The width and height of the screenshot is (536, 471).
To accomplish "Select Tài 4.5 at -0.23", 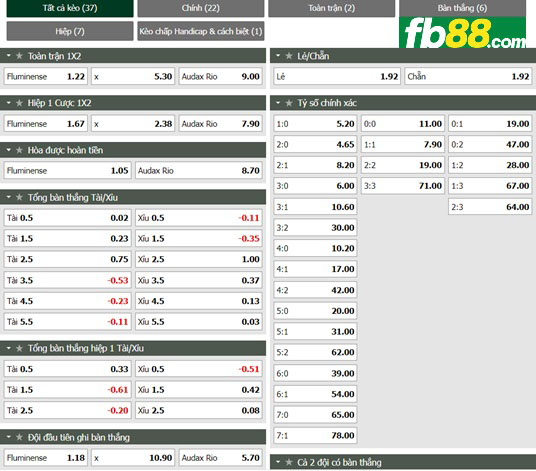I will click(67, 301).
